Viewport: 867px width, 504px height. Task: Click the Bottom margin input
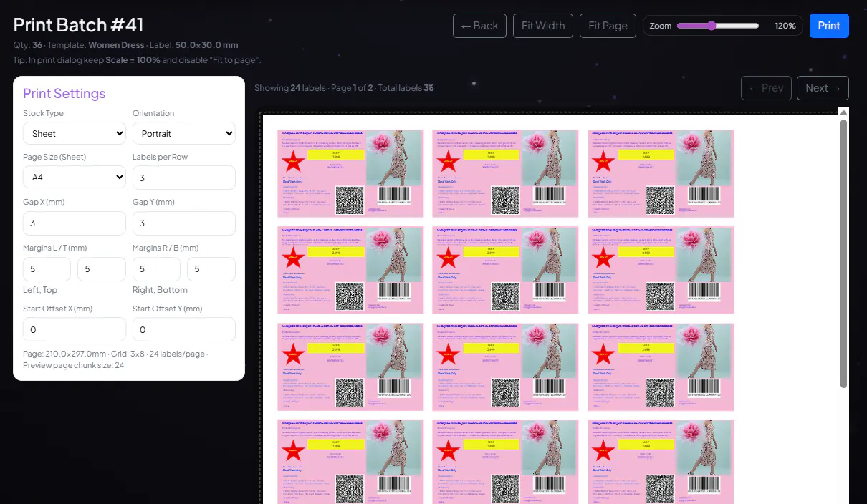pos(211,269)
